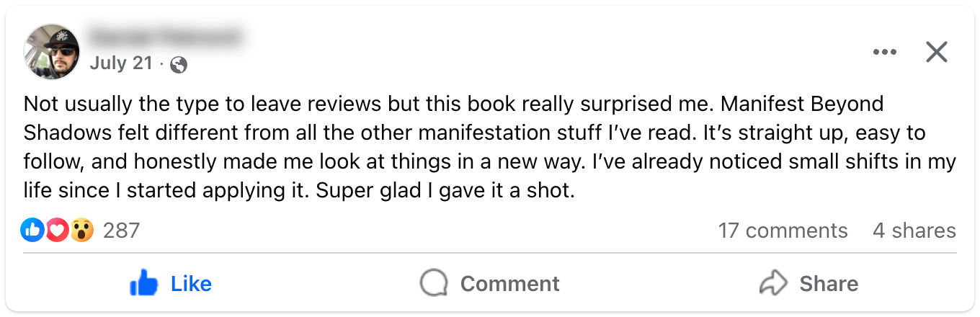
Task: Open the author's profile picture
Action: [52, 51]
